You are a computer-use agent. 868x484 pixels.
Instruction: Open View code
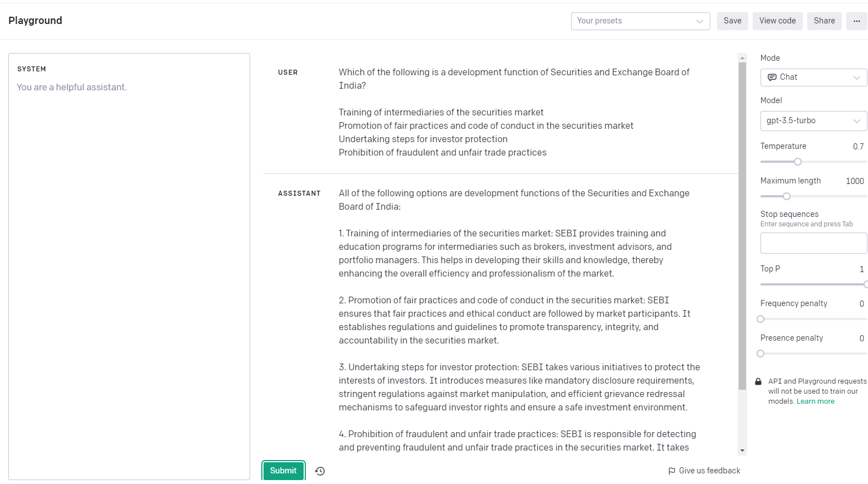point(777,21)
